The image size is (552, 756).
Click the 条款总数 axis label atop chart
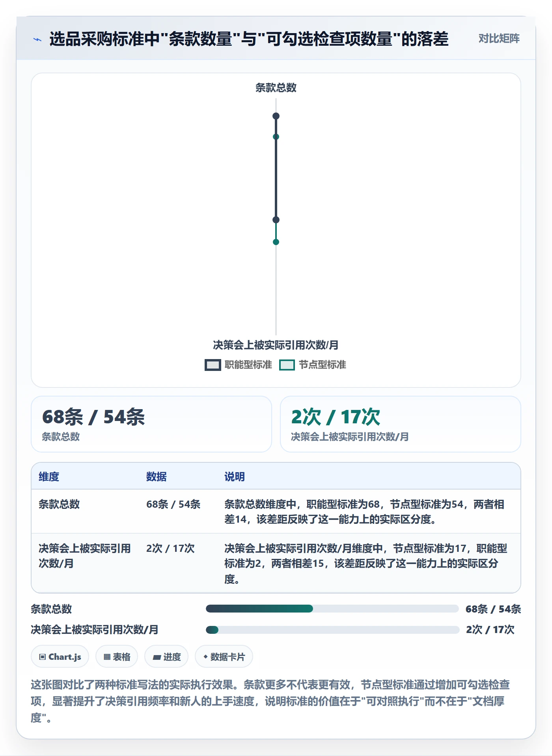tap(276, 88)
